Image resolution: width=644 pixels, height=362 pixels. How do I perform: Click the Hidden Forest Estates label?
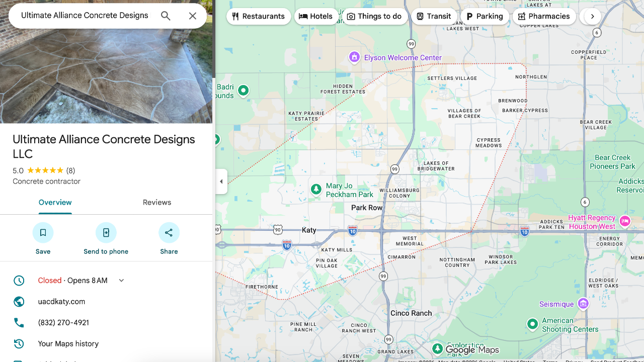(x=343, y=89)
